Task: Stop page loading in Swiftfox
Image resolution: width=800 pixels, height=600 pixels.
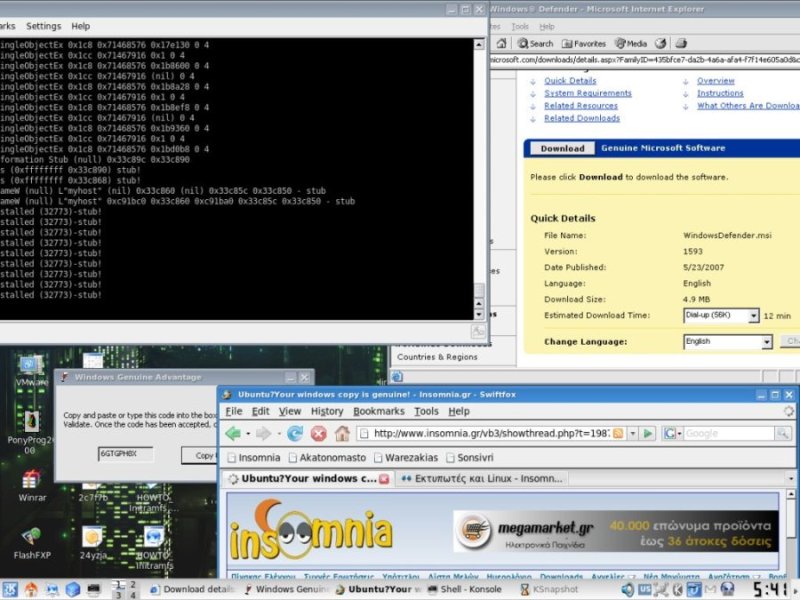Action: (318, 434)
